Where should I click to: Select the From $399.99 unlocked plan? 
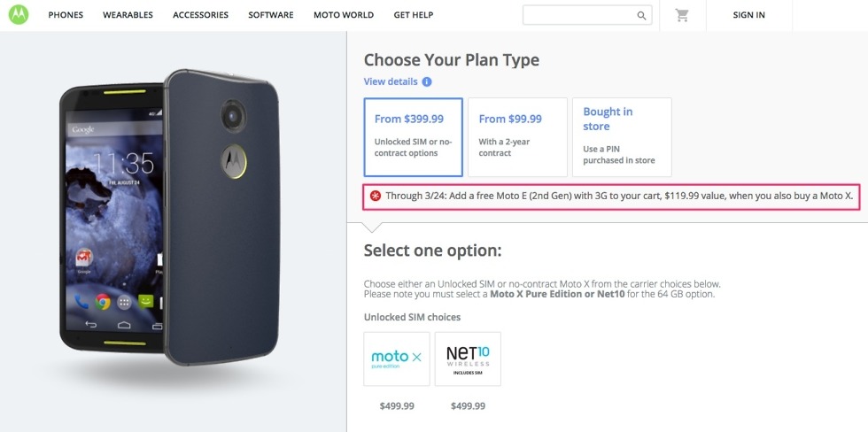pyautogui.click(x=414, y=137)
